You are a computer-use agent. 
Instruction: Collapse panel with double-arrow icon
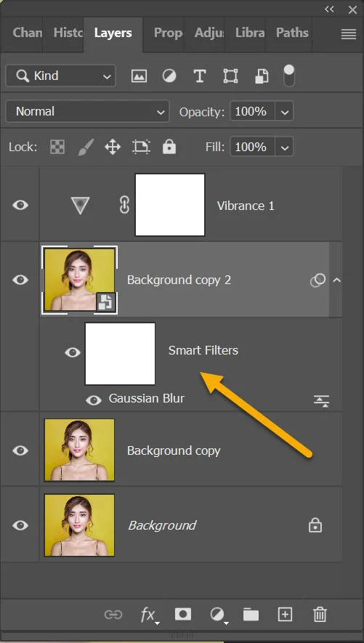[x=329, y=9]
